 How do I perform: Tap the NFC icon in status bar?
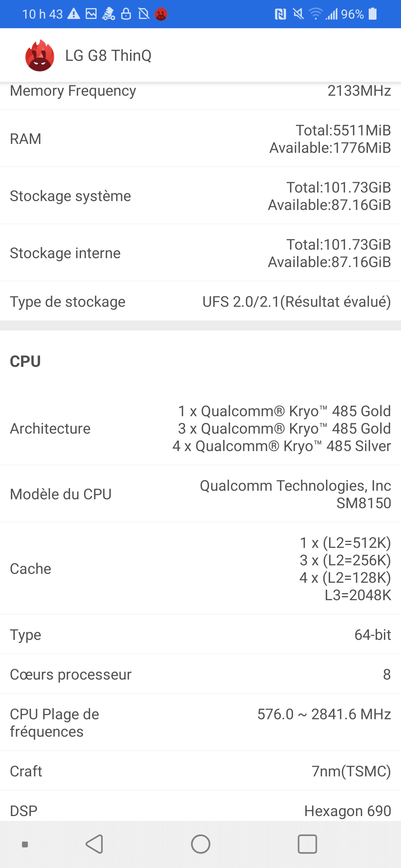(x=280, y=14)
